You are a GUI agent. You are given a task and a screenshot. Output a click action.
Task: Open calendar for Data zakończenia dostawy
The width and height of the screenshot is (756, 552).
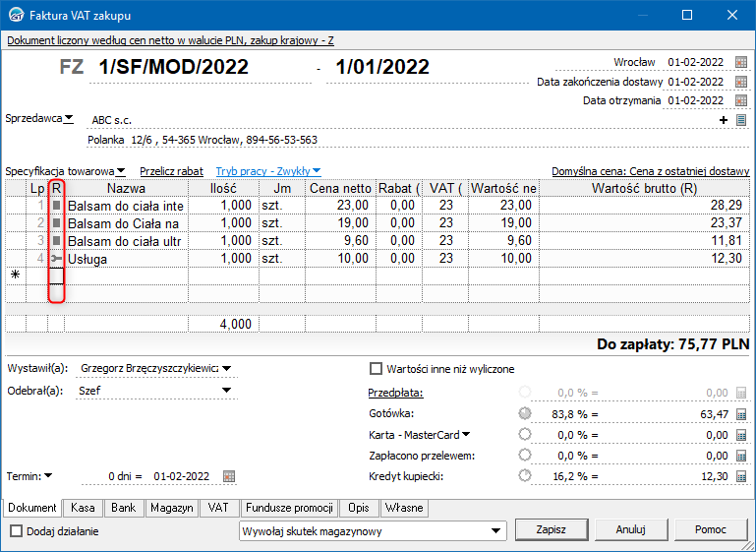click(x=741, y=82)
